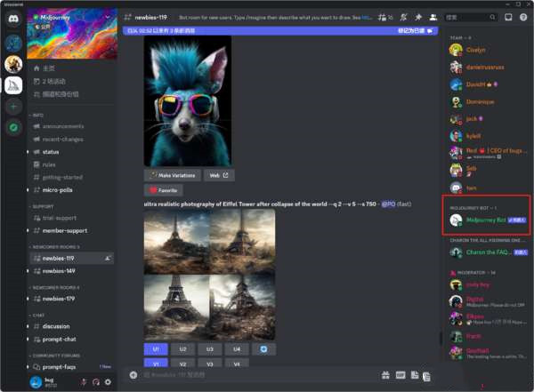Screen dimensions: 534x392
Task: Click the U1 upscale button
Action: pos(156,349)
